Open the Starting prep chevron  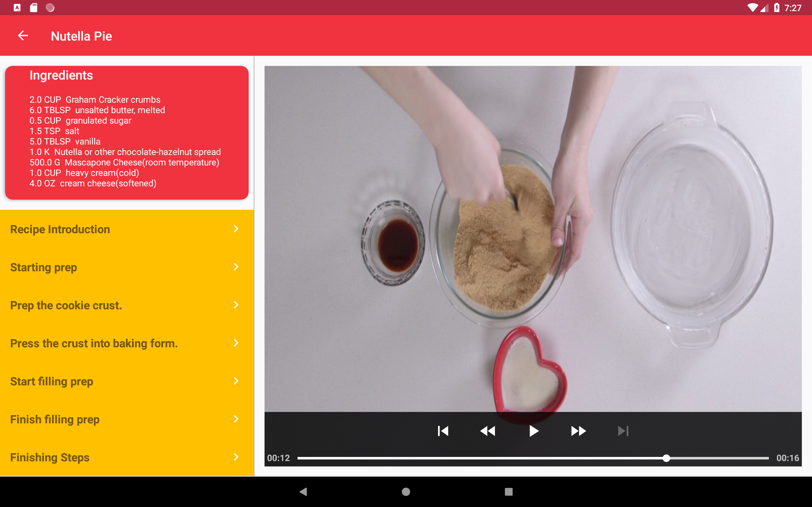click(x=236, y=267)
